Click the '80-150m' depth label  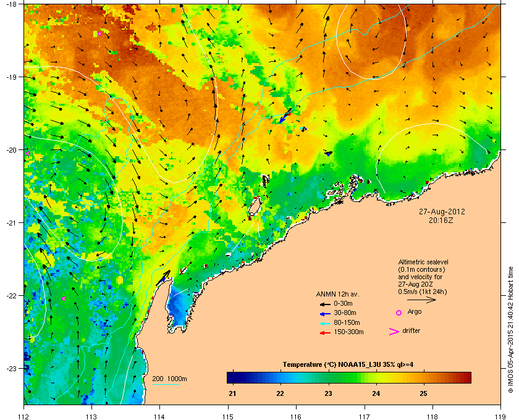point(347,322)
